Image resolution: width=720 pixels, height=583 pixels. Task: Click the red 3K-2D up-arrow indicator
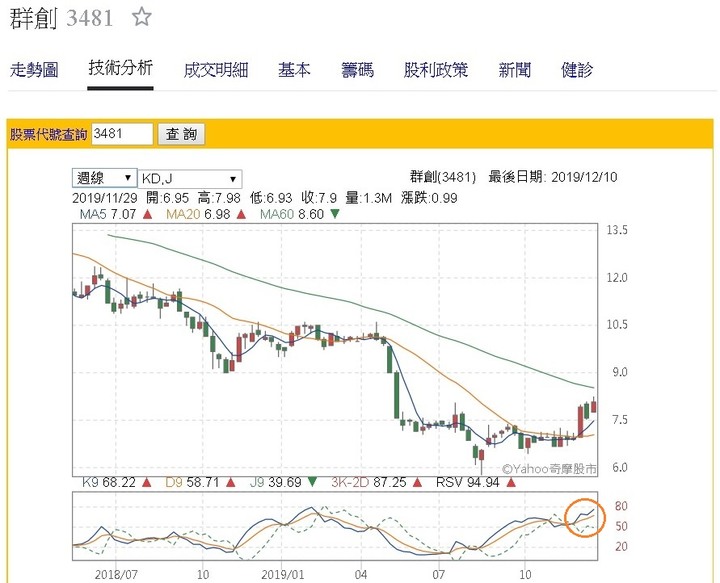417,482
